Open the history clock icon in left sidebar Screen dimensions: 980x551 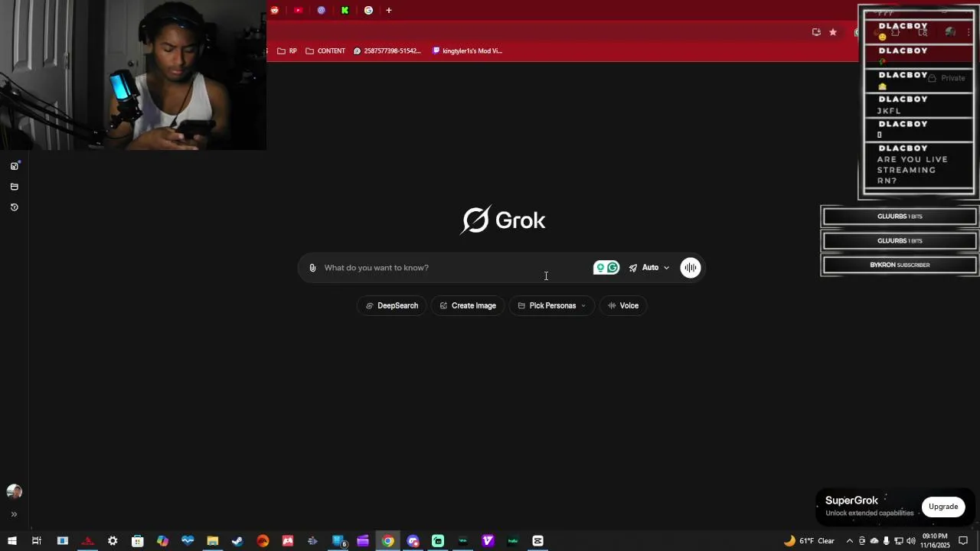coord(14,207)
